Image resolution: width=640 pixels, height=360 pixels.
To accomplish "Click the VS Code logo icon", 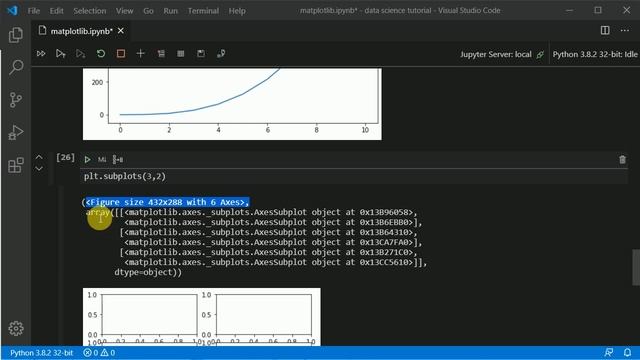I will click(12, 10).
